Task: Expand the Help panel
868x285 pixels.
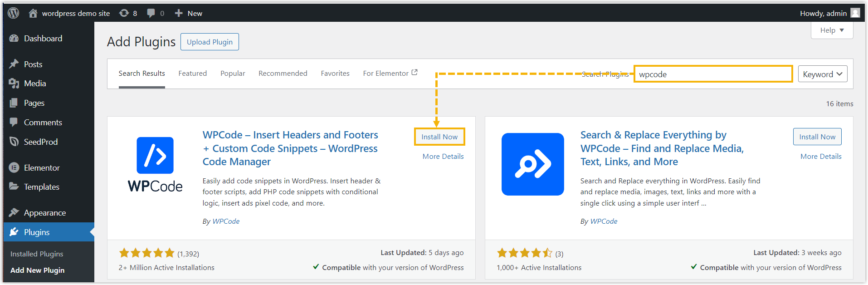Action: click(x=832, y=30)
